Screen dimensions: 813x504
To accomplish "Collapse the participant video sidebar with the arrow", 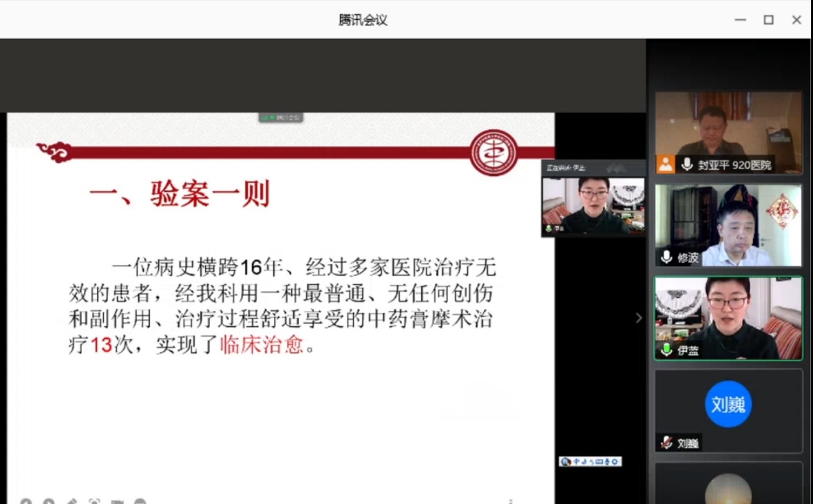I will tap(638, 318).
